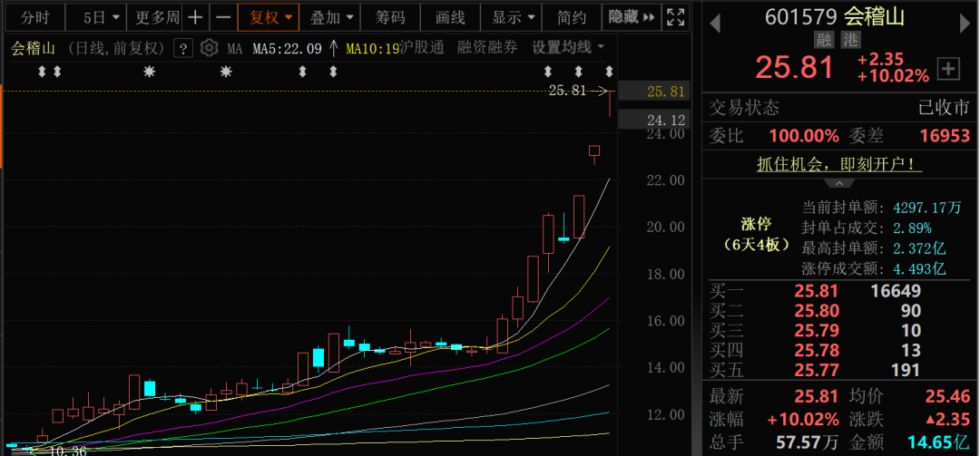Click the latest candlestick at 25.81
980x456 pixels.
tap(610, 102)
